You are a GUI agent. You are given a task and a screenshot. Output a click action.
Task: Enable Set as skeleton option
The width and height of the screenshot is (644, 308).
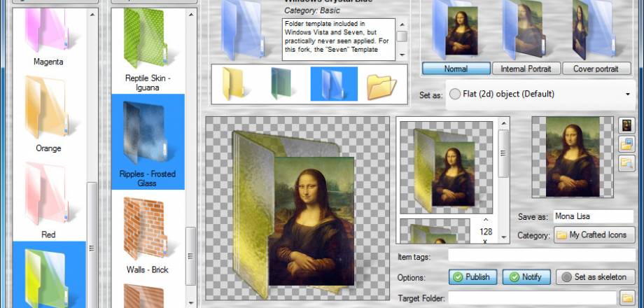(596, 277)
